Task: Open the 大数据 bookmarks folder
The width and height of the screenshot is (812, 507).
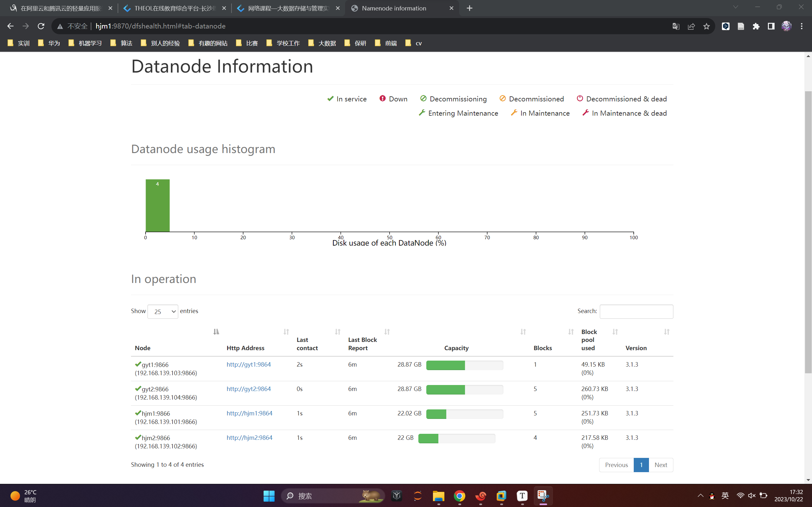Action: [x=322, y=43]
